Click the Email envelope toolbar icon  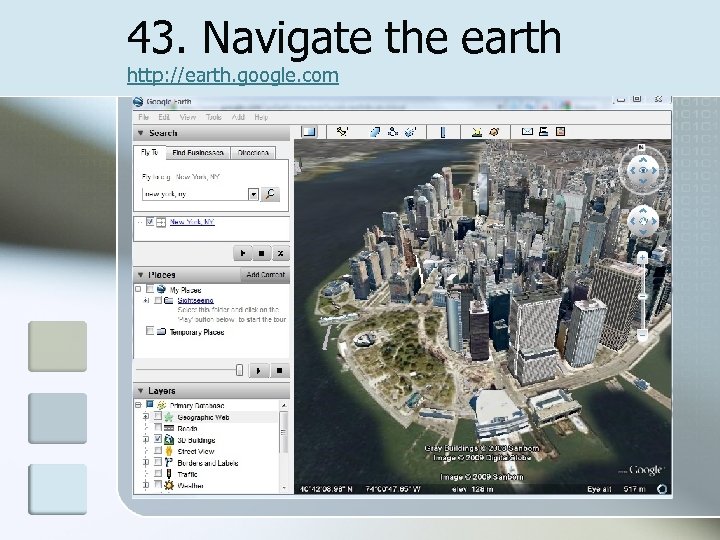pos(527,132)
